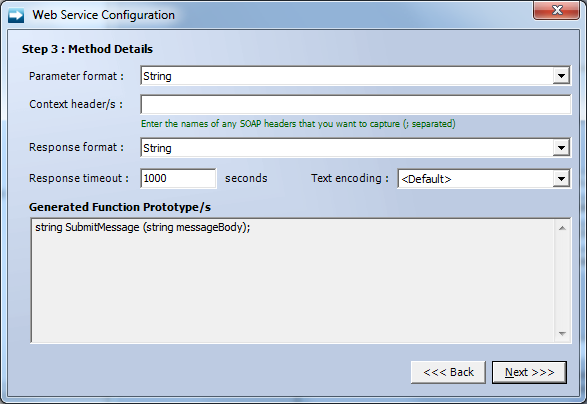Proceed using the Next >>> button
Viewport: 587px width, 404px height.
click(x=529, y=372)
